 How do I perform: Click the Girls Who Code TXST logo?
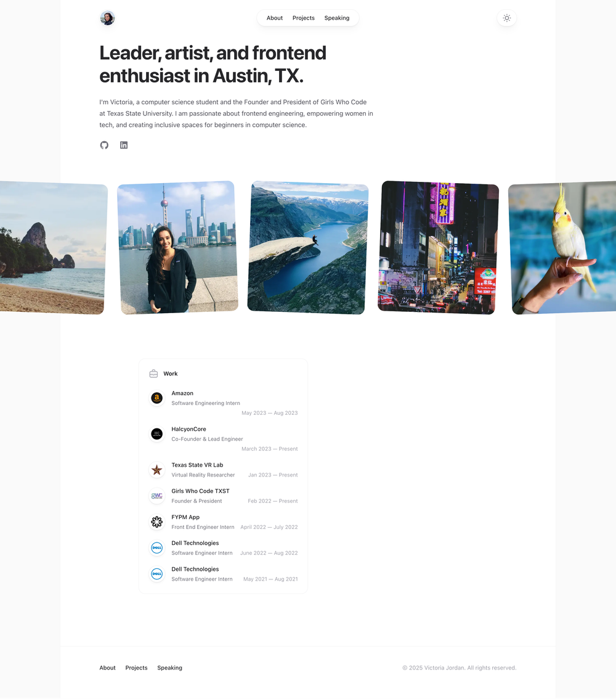157,496
